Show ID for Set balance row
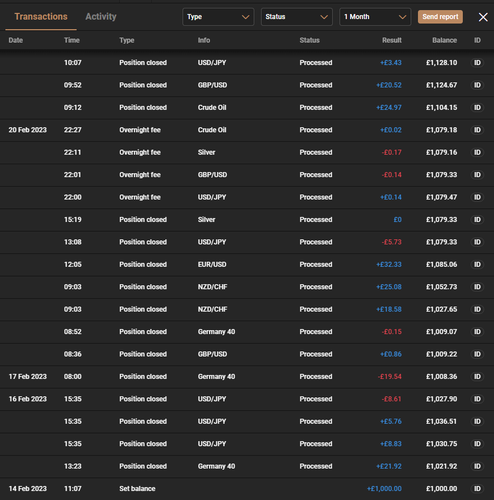Image resolution: width=494 pixels, height=500 pixels. [477, 488]
